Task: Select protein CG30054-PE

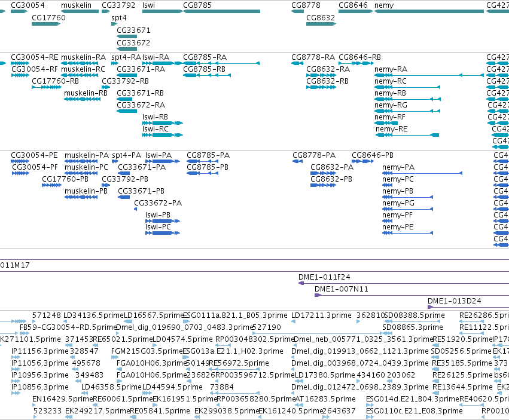Action: tap(34, 155)
